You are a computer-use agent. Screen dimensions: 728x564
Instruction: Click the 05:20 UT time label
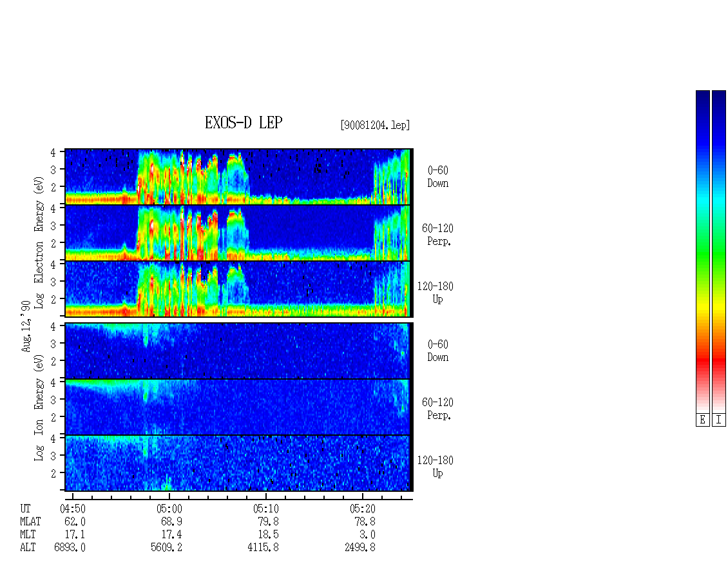(x=363, y=509)
